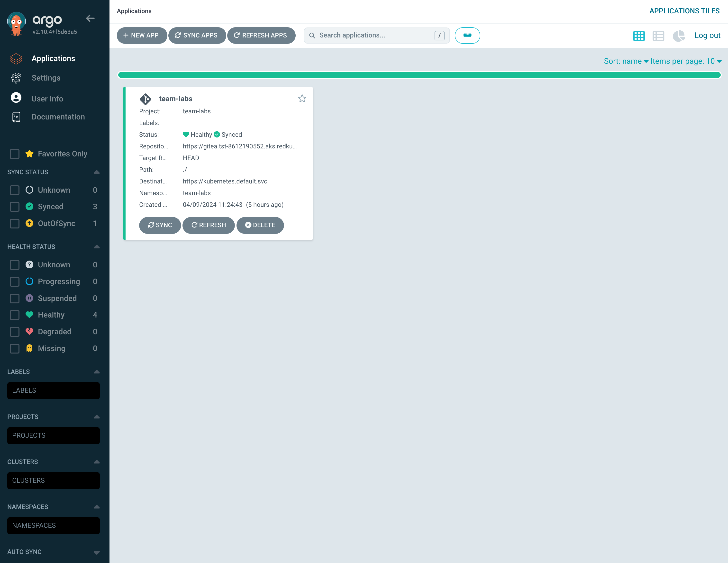Open the Items per page dropdown
Viewport: 728px width, 563px height.
686,61
